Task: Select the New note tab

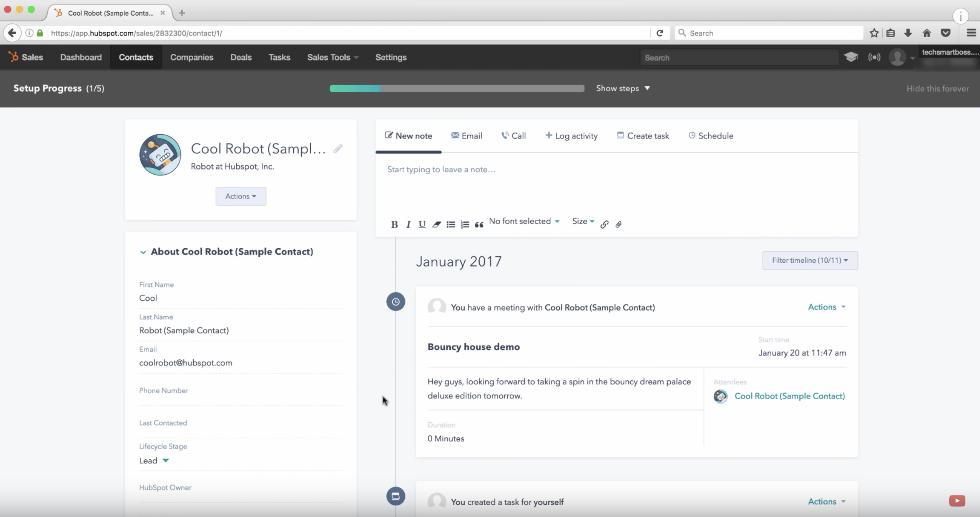Action: point(409,136)
